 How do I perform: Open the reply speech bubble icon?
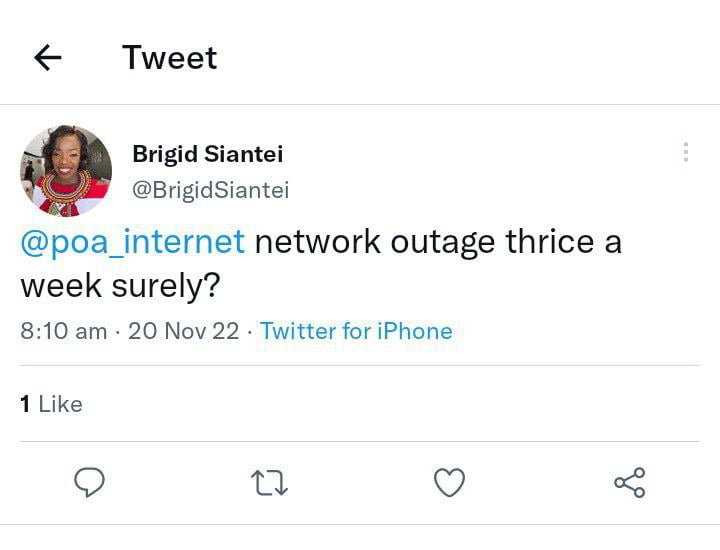click(90, 483)
